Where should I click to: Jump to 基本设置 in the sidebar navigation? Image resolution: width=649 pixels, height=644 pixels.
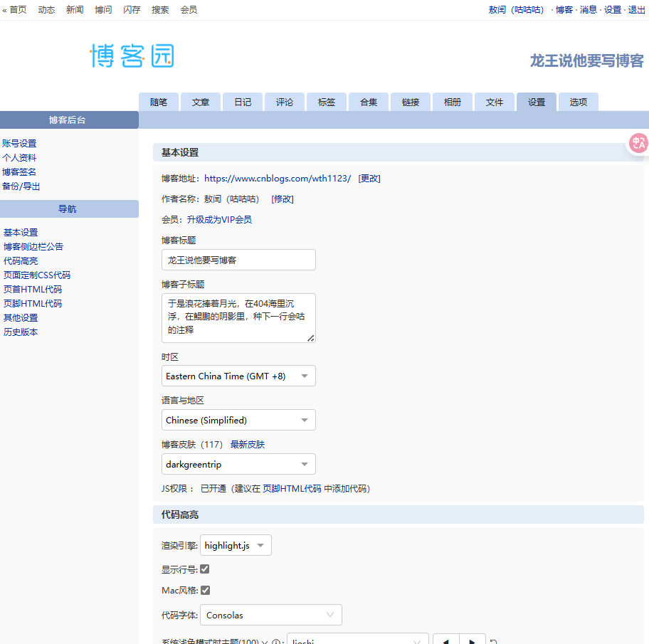click(21, 232)
